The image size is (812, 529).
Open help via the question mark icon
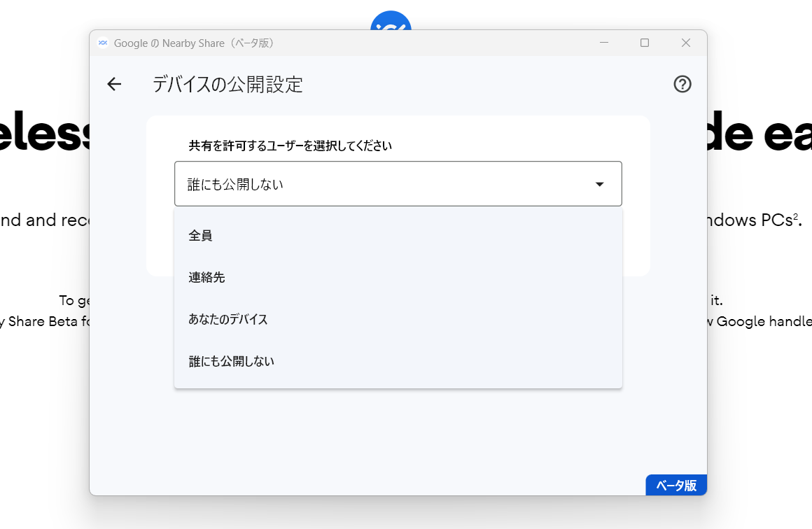[x=682, y=84]
